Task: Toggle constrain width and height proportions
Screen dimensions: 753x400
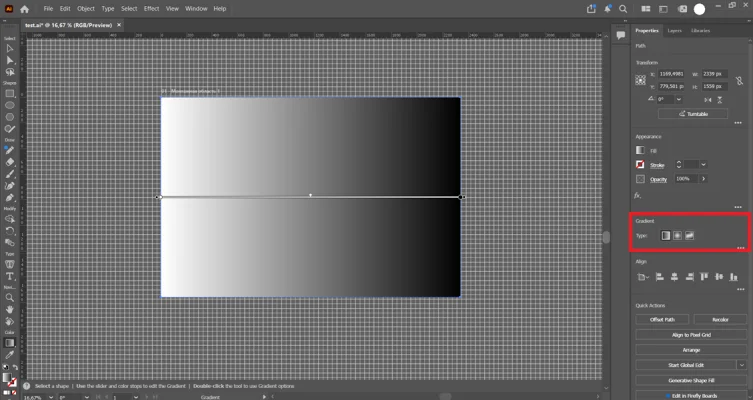Action: click(740, 81)
